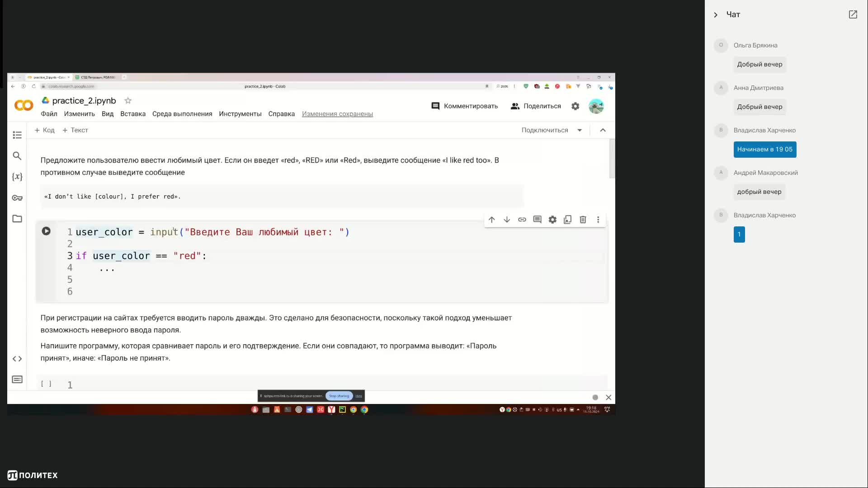The width and height of the screenshot is (868, 488).
Task: Click the Поделиться button
Action: (x=536, y=106)
